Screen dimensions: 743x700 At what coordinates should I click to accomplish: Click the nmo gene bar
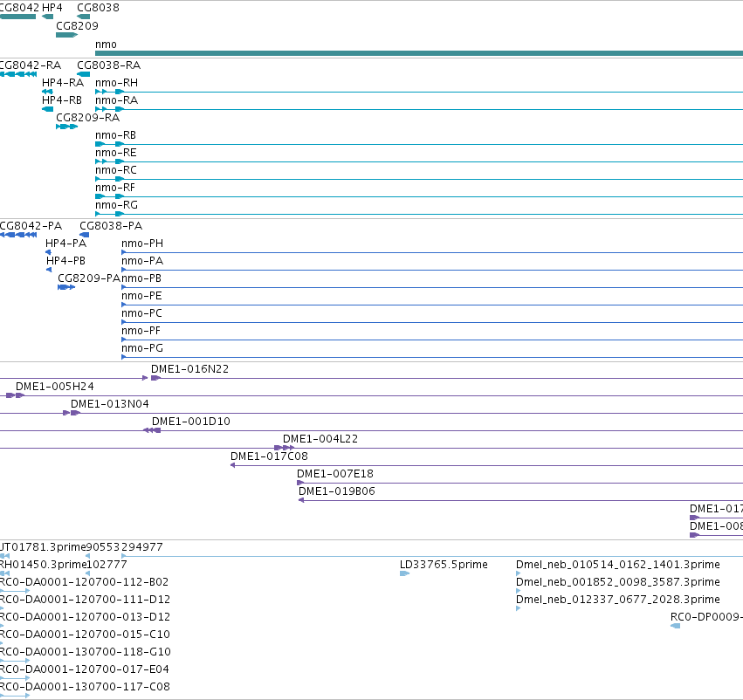coord(419,53)
